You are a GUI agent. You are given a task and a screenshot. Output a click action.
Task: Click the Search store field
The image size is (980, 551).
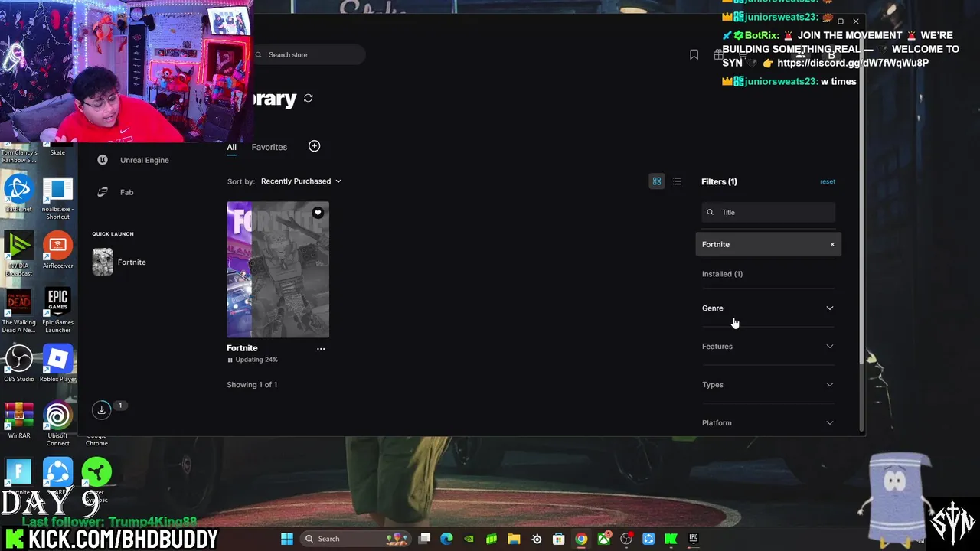[308, 54]
